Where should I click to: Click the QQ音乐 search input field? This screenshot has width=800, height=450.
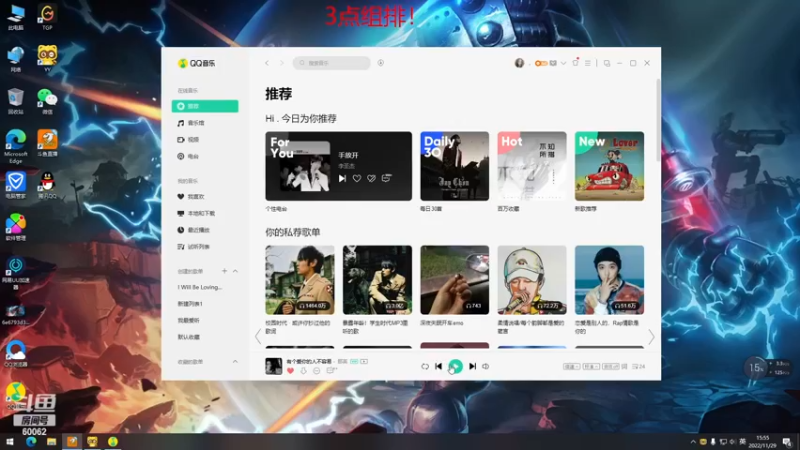[332, 63]
